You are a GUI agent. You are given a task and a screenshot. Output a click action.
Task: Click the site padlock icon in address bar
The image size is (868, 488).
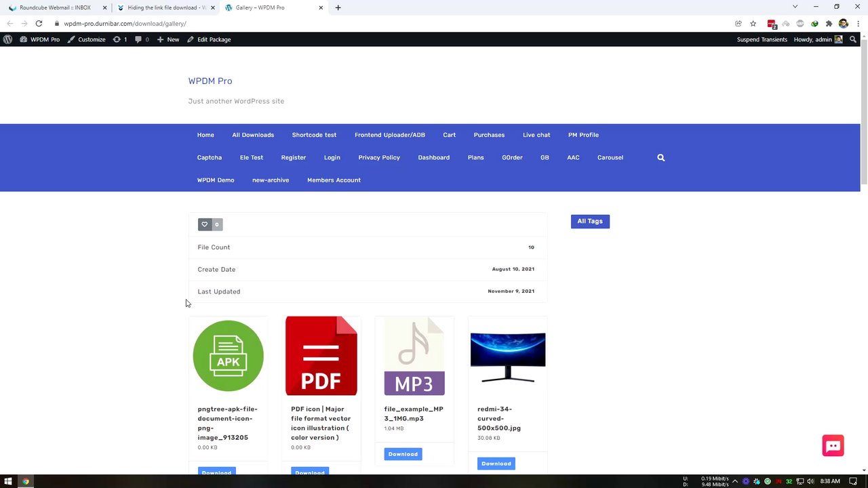(x=57, y=24)
